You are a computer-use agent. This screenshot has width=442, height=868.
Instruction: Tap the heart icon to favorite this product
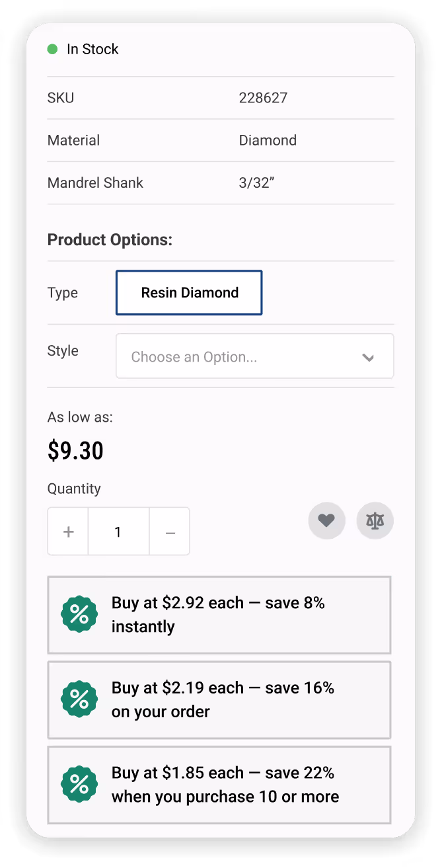[326, 520]
